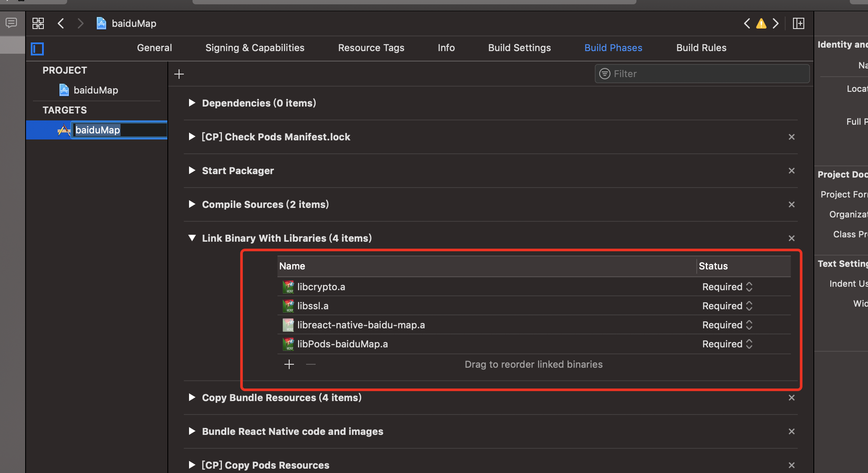Change libssl.a Required status stepper

click(749, 306)
